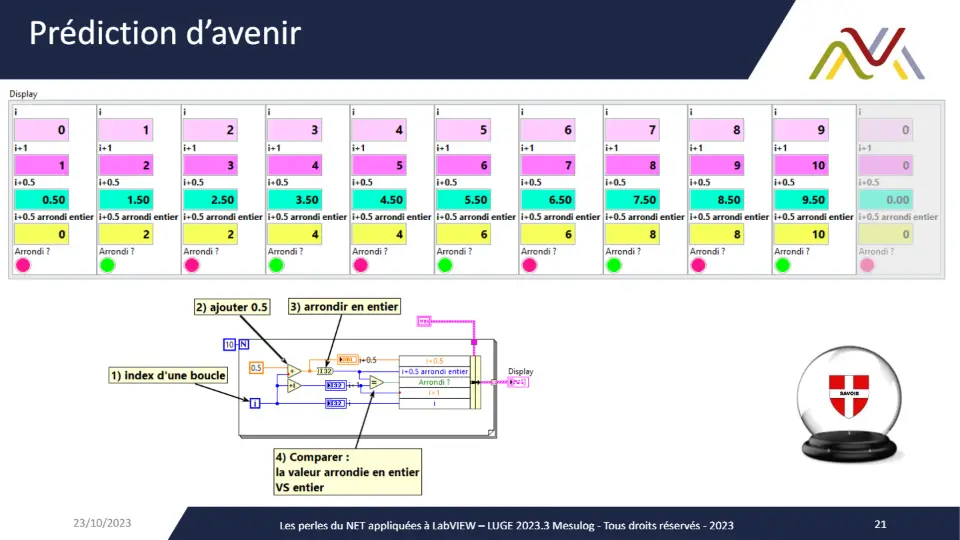The image size is (960, 540).
Task: Toggle the green Arrondi ? LED in i=3 column
Action: click(x=276, y=265)
